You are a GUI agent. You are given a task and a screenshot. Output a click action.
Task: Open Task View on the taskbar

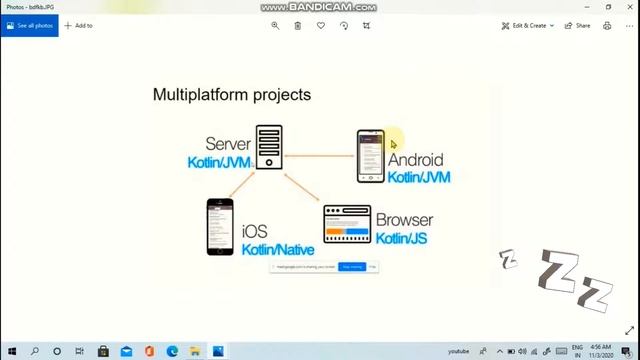80,351
